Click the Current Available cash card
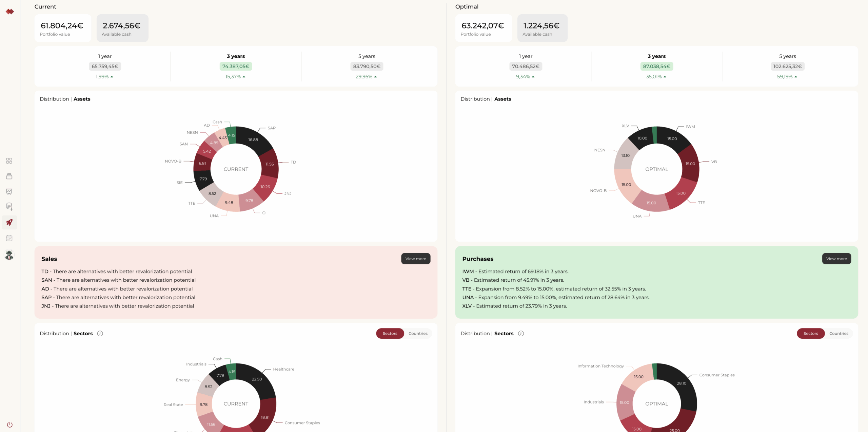 (122, 28)
